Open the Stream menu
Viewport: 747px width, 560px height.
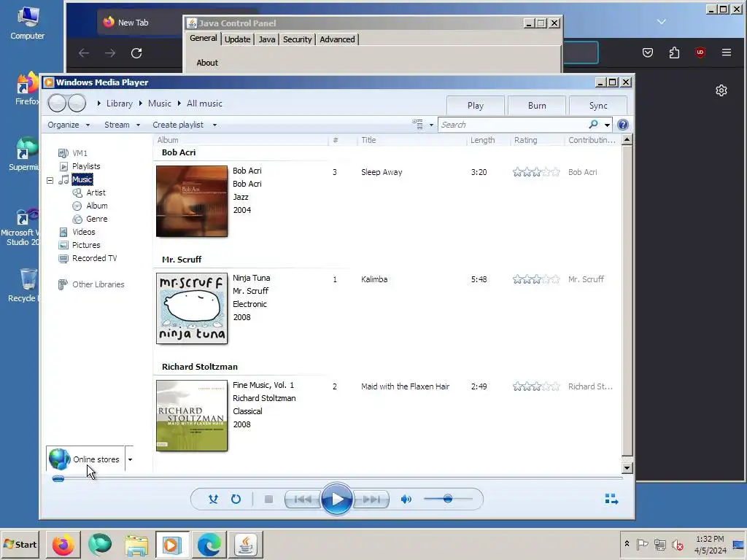[x=122, y=125]
